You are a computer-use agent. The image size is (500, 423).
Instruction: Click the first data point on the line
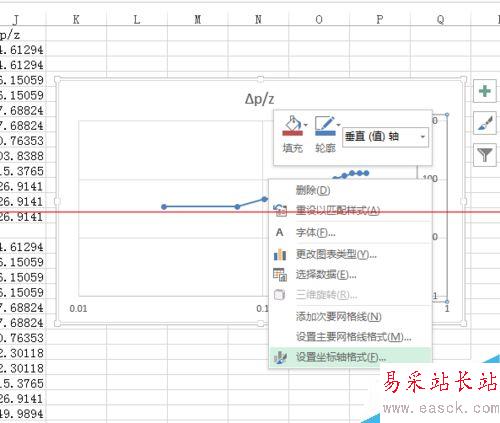pyautogui.click(x=164, y=207)
